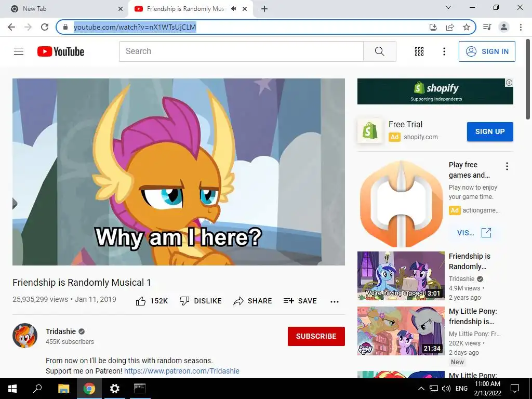
Task: Click the Shopify bag logo icon
Action: coord(370,130)
